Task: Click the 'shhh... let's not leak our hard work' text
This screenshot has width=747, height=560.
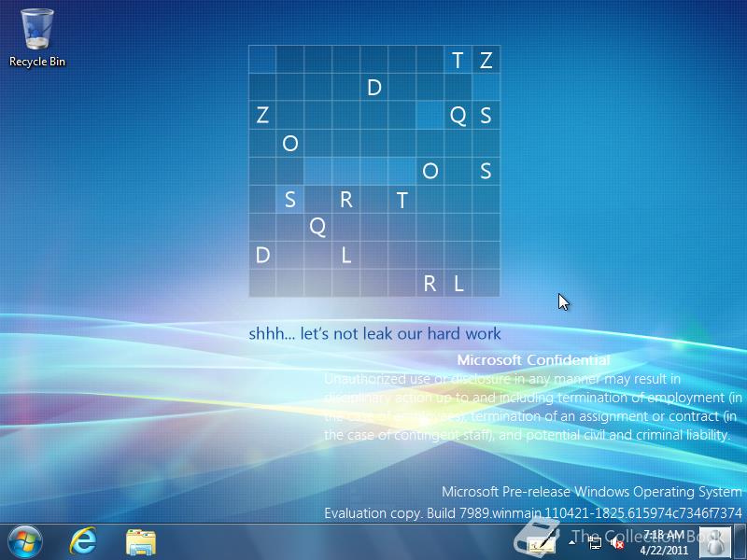Action: pos(374,333)
